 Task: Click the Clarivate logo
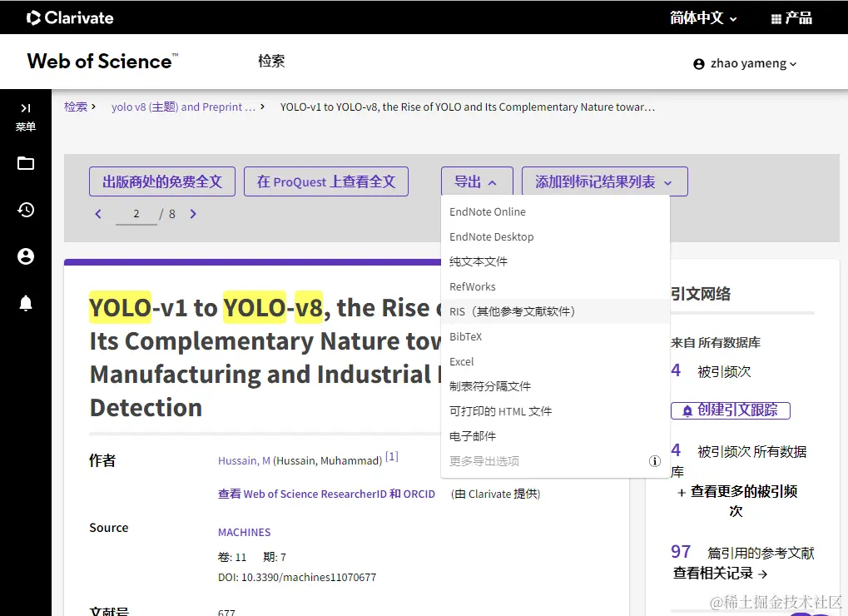pos(70,17)
